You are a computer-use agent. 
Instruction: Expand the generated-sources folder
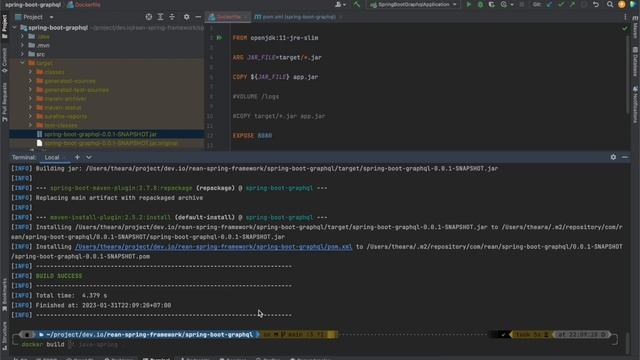pyautogui.click(x=30, y=81)
